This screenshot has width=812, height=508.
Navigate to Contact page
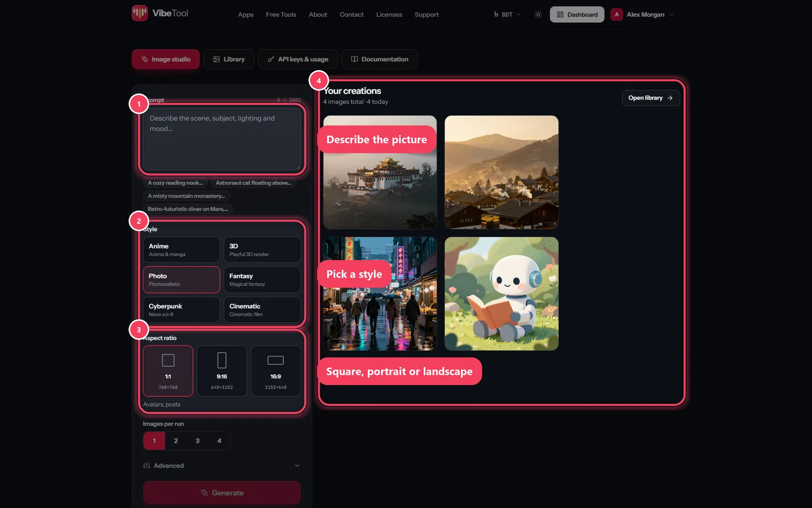[x=352, y=15]
